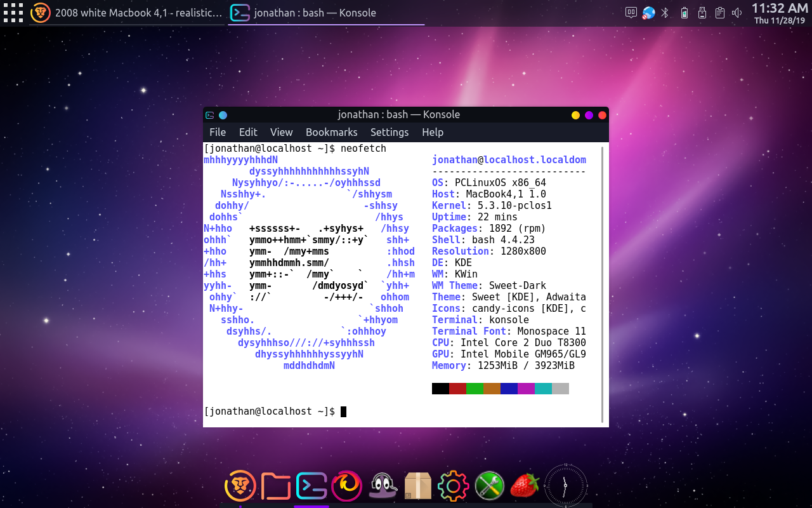Click the green color block in neofetch output
This screenshot has width=812, height=508.
(x=475, y=389)
